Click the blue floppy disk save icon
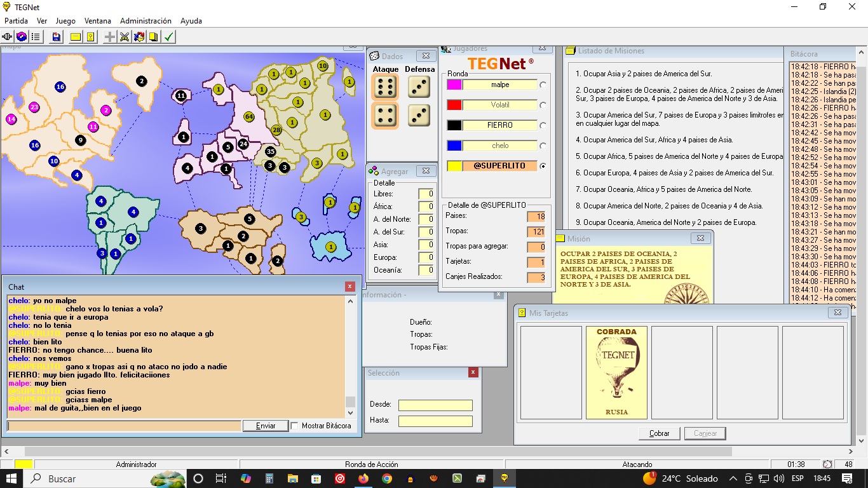Viewport: 868px width, 488px height. pyautogui.click(x=57, y=37)
